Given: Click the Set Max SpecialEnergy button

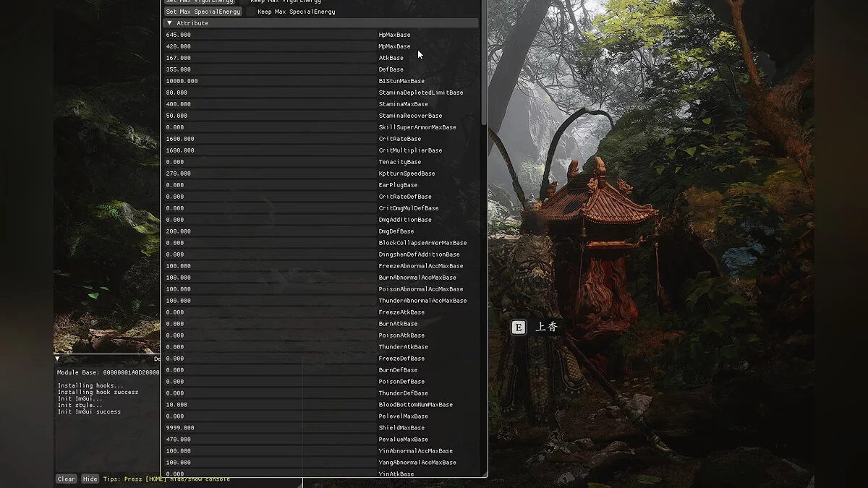Looking at the screenshot, I should coord(203,12).
